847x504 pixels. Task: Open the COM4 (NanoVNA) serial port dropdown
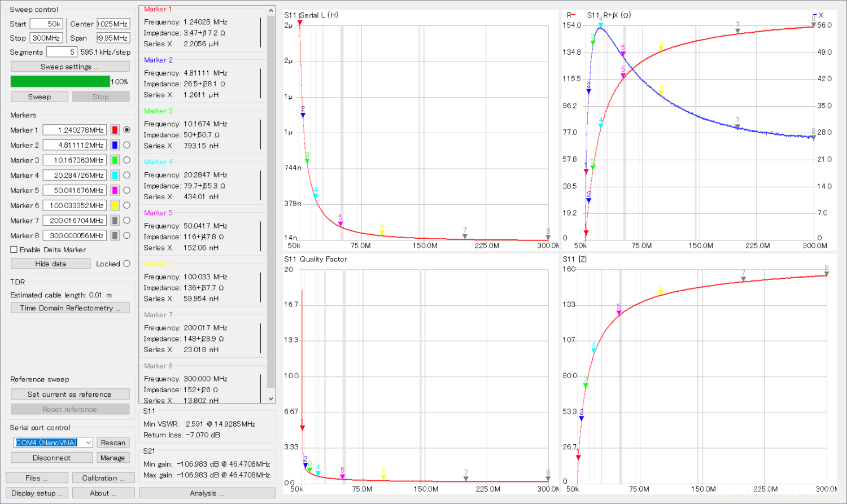tap(53, 442)
